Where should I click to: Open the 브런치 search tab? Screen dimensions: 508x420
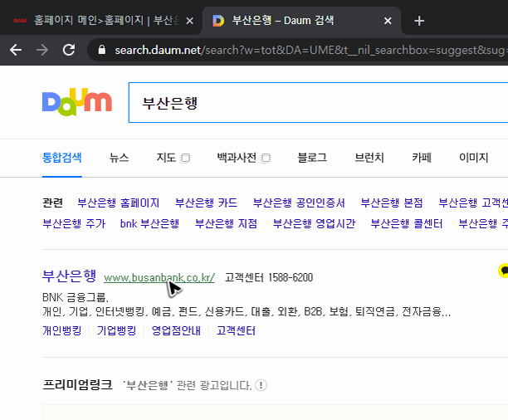tap(369, 158)
